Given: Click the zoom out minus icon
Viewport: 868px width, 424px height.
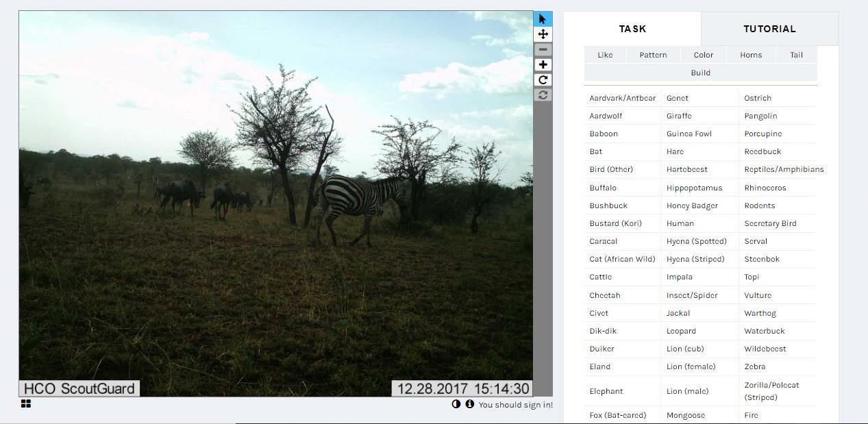Looking at the screenshot, I should click(543, 49).
